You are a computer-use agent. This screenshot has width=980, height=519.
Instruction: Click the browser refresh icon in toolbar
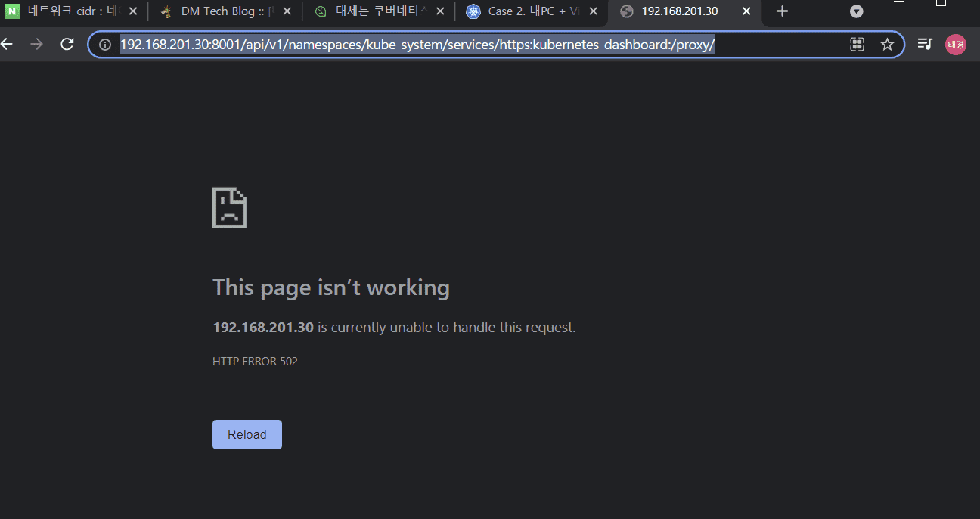[x=67, y=45]
